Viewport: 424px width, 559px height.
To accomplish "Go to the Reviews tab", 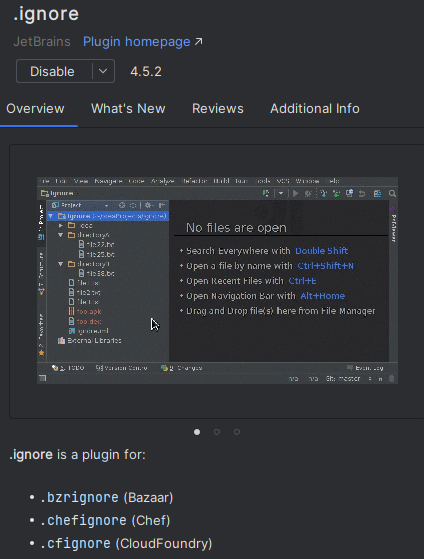I will pos(218,109).
